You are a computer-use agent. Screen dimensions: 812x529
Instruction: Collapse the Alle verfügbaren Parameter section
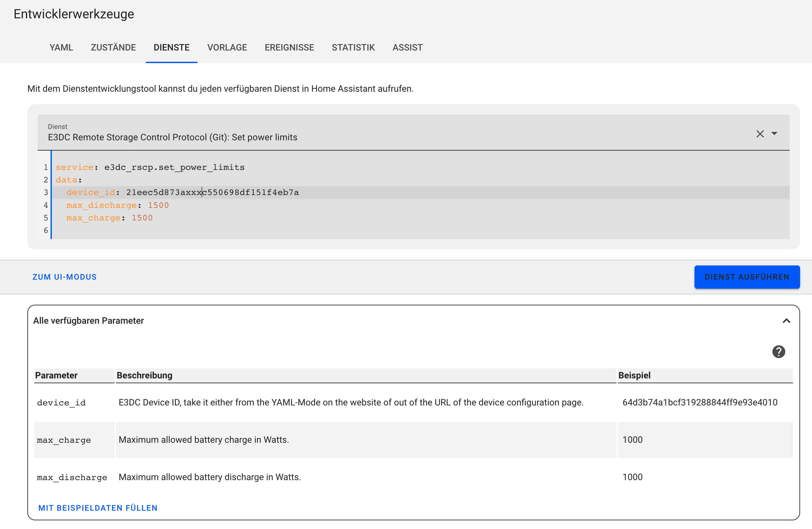pyautogui.click(x=787, y=320)
